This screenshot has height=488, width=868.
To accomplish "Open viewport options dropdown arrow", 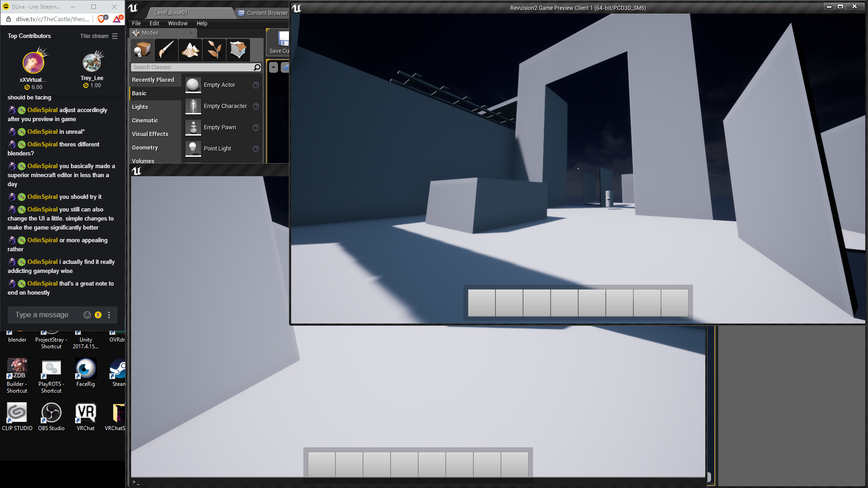I will (x=274, y=67).
